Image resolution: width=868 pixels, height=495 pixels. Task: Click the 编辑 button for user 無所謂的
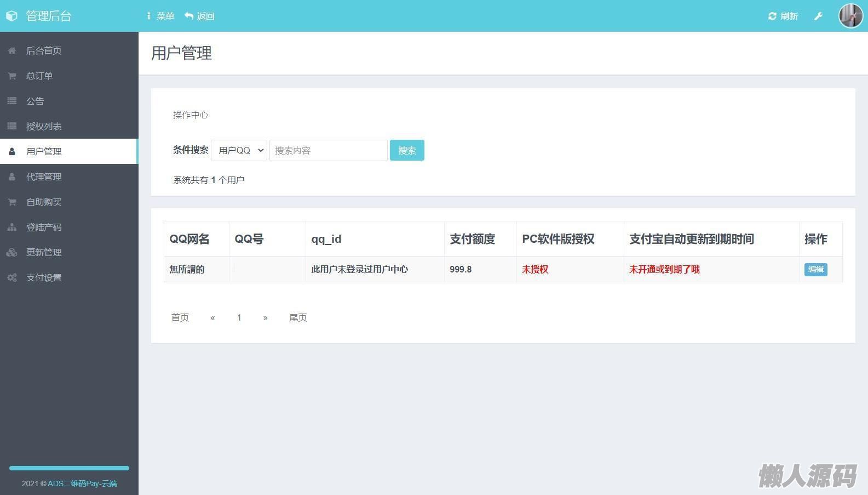point(815,269)
